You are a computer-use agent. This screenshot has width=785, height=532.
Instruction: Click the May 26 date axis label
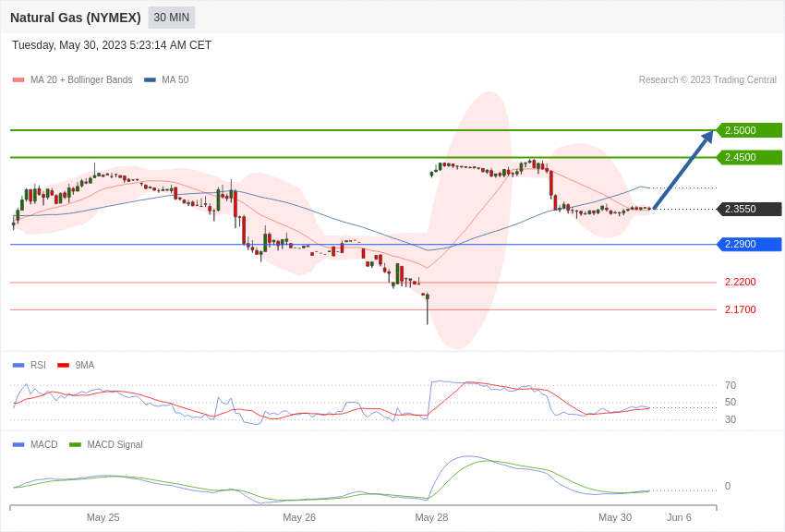[299, 517]
